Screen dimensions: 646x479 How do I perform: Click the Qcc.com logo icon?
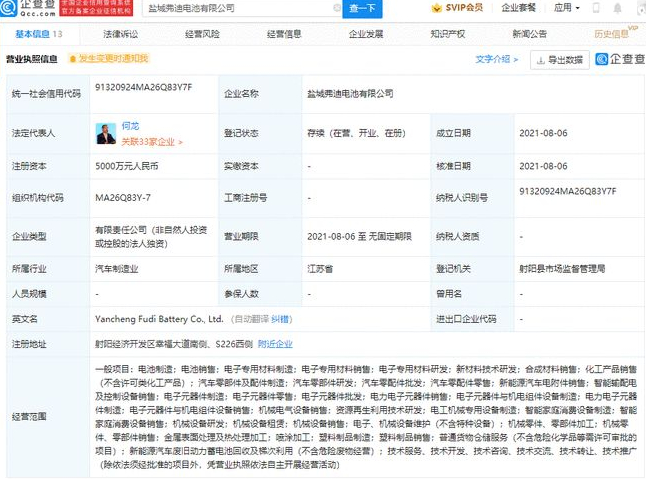pyautogui.click(x=9, y=7)
